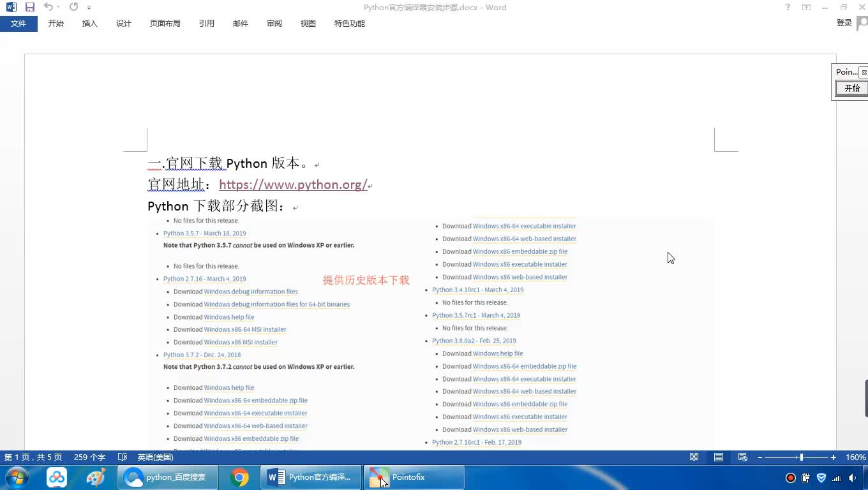Open Chrome from the taskbar
Image resolution: width=868 pixels, height=490 pixels.
239,477
